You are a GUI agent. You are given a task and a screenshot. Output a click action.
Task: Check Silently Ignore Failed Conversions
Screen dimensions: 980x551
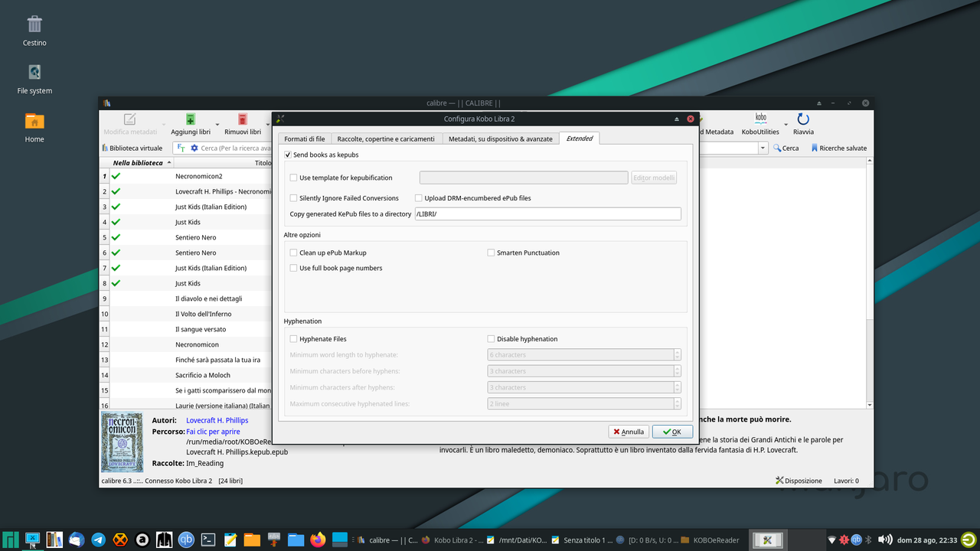[x=294, y=198]
